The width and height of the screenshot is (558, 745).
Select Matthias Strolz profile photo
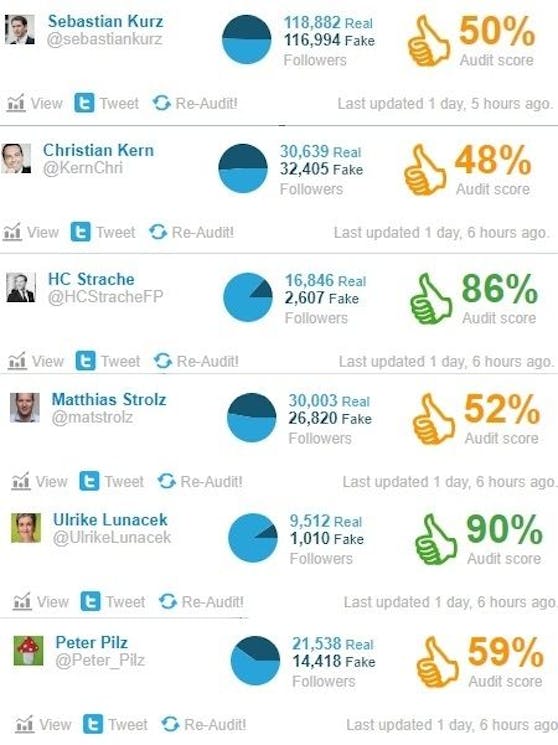pyautogui.click(x=25, y=408)
